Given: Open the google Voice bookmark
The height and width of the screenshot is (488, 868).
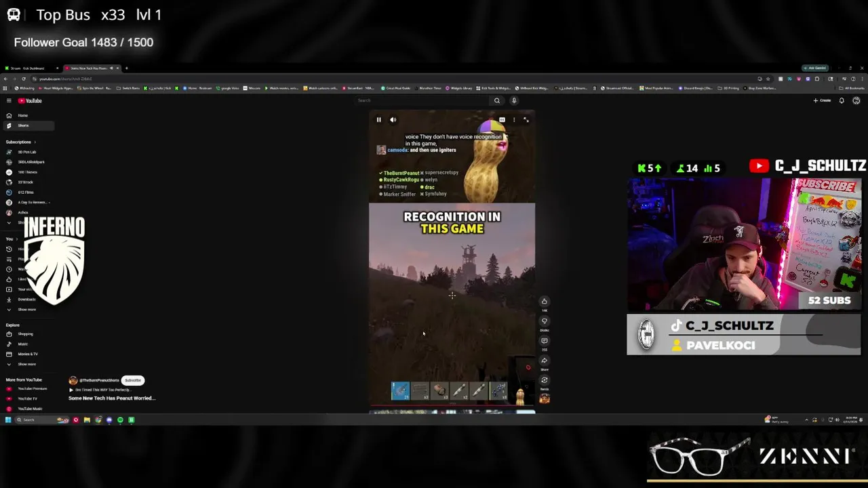Looking at the screenshot, I should point(228,88).
